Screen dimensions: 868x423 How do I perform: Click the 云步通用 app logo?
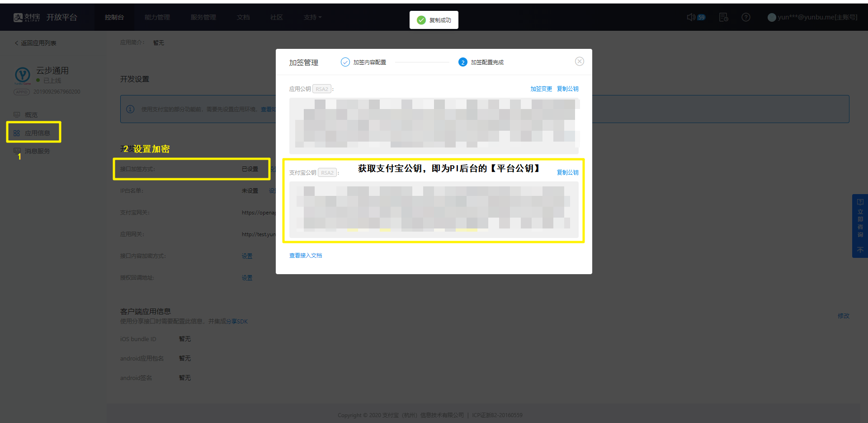point(23,75)
